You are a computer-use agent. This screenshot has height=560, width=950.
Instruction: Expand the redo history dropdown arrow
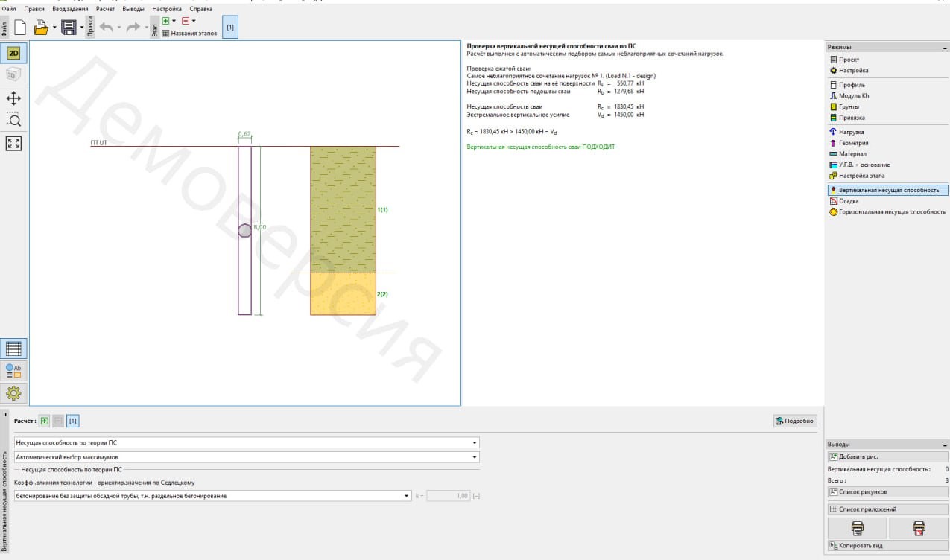[x=146, y=28]
